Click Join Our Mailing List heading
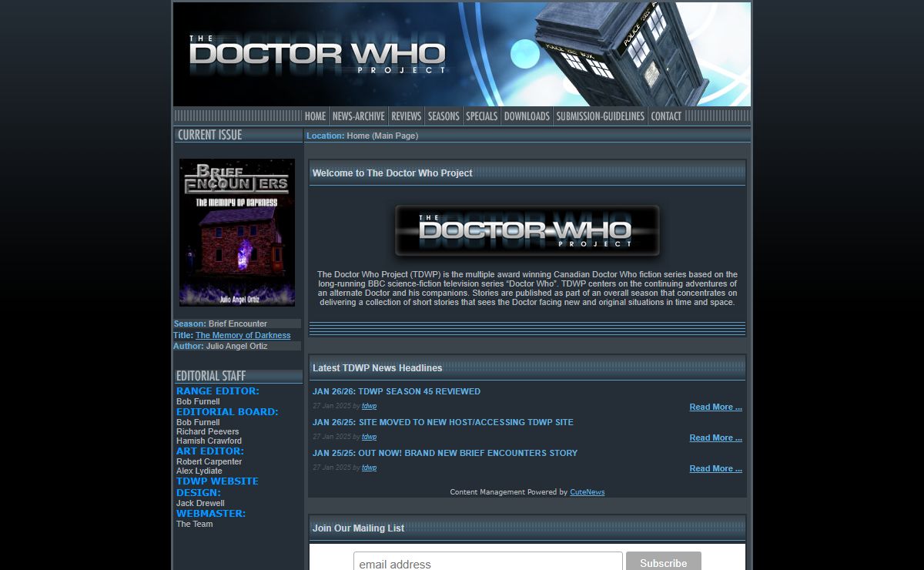The height and width of the screenshot is (570, 924). point(358,528)
